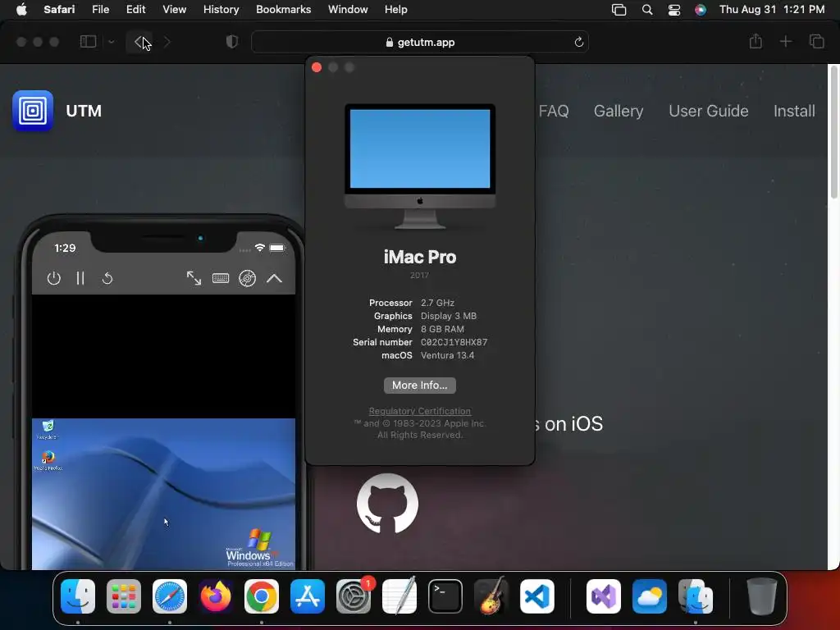
Task: Open Control Center in menu bar
Action: pyautogui.click(x=674, y=10)
